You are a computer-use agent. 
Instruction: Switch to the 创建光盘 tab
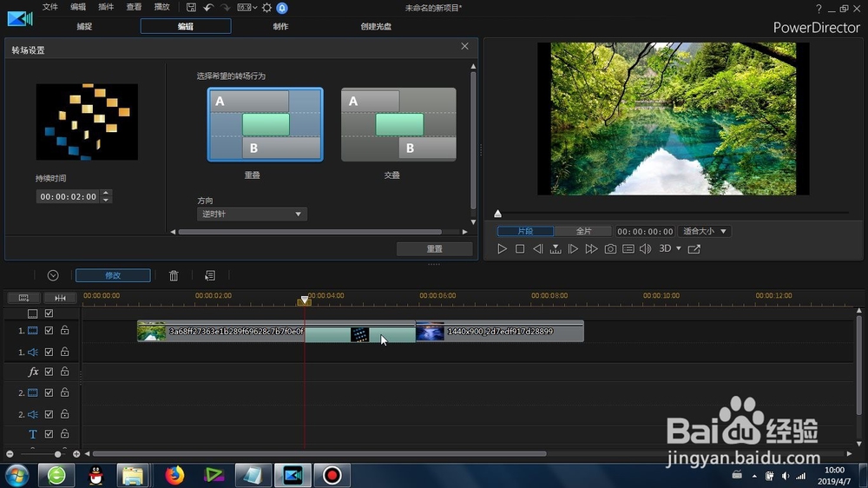pos(376,26)
